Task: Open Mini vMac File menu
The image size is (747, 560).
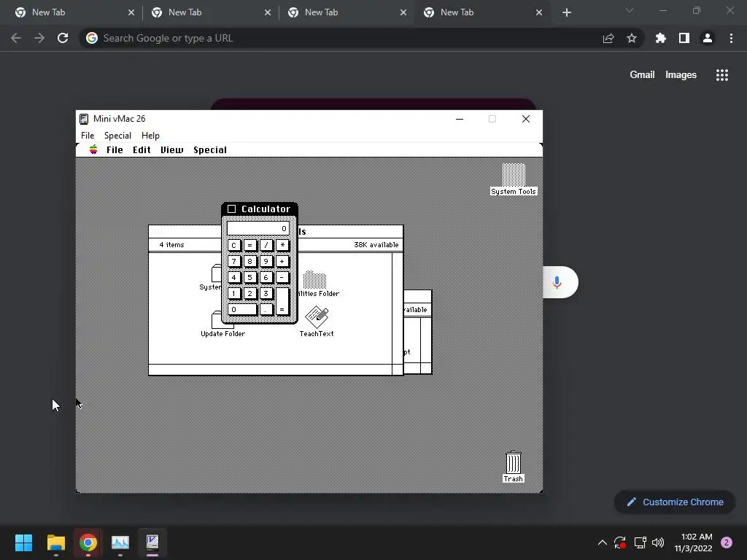Action: (x=88, y=136)
